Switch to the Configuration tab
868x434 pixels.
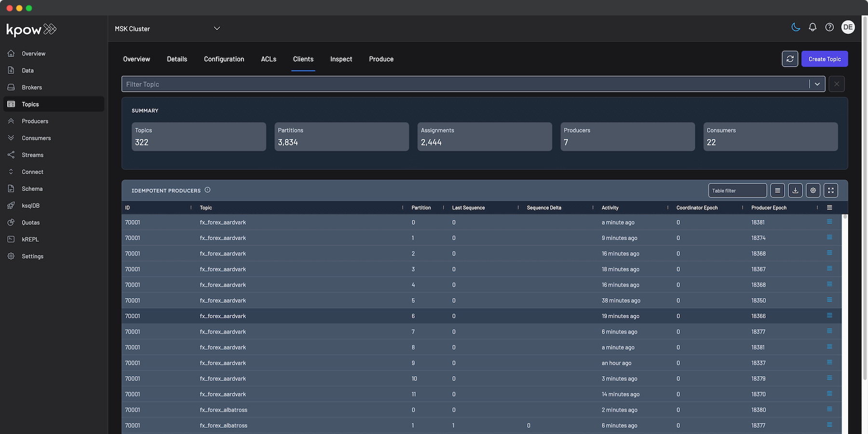click(224, 59)
